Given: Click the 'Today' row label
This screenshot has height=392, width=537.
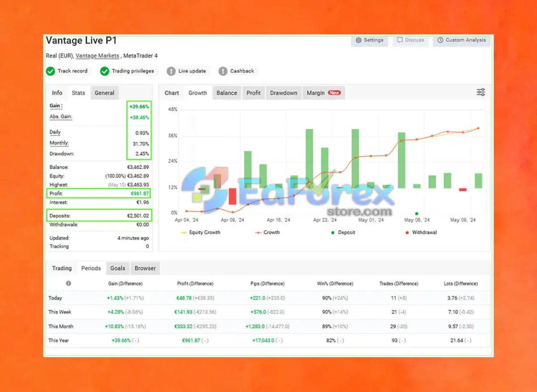Looking at the screenshot, I should (55, 298).
